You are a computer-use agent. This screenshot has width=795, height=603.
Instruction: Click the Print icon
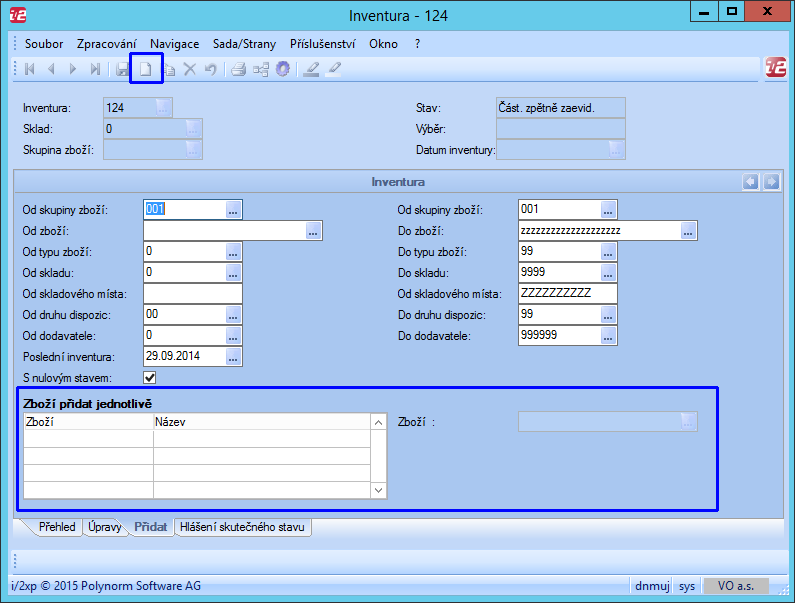(238, 69)
